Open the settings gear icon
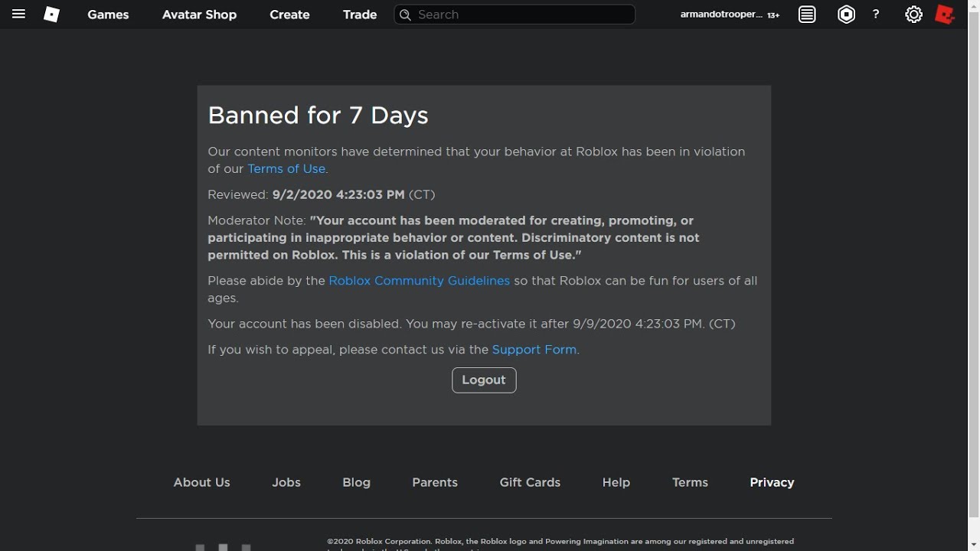This screenshot has height=551, width=980. 913,15
